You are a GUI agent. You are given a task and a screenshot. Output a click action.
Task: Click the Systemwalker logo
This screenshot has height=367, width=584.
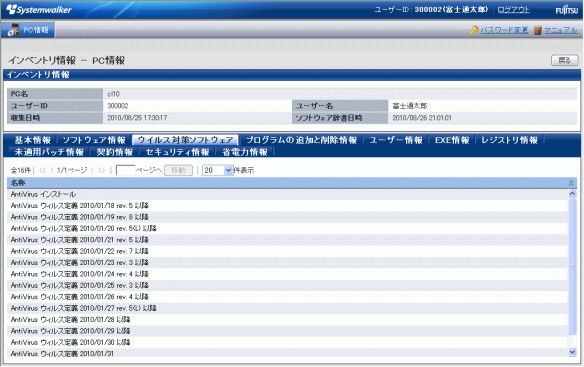[39, 10]
